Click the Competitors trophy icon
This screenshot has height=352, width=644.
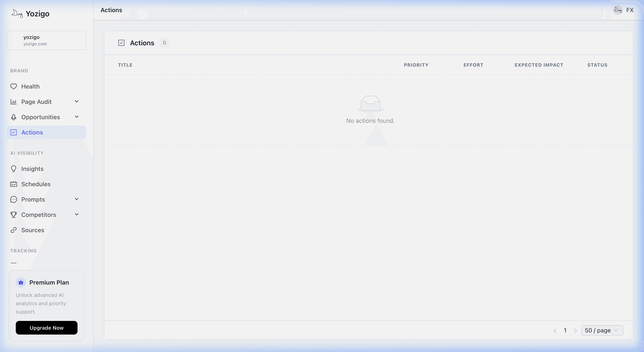coord(14,215)
